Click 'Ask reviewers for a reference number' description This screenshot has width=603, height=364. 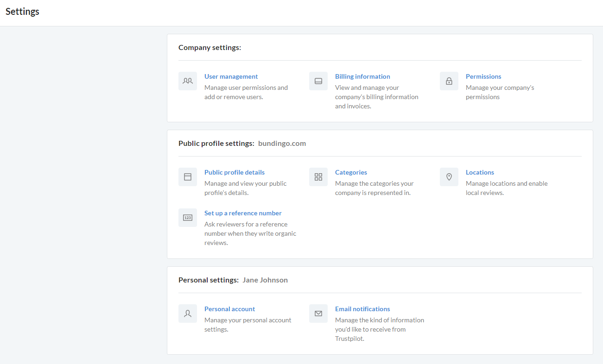250,233
